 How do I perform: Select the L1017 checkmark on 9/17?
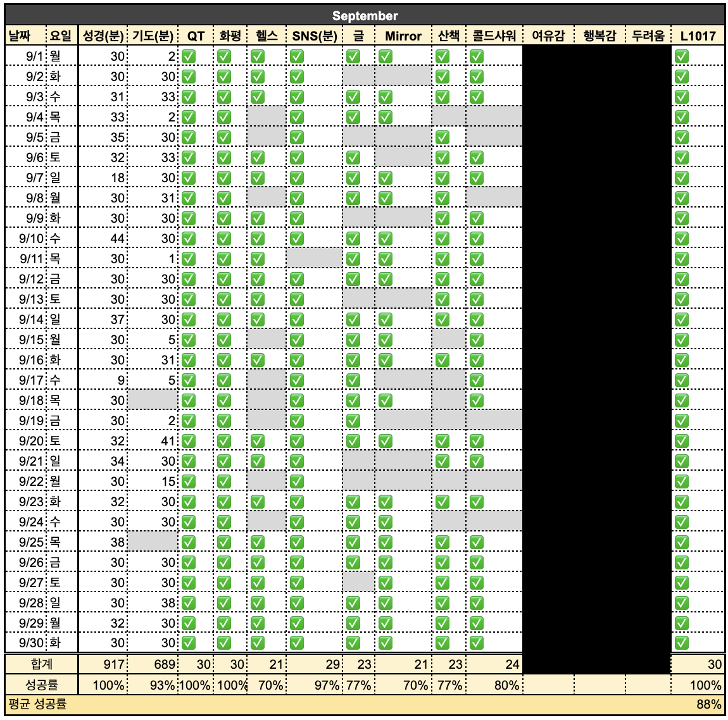(x=681, y=380)
